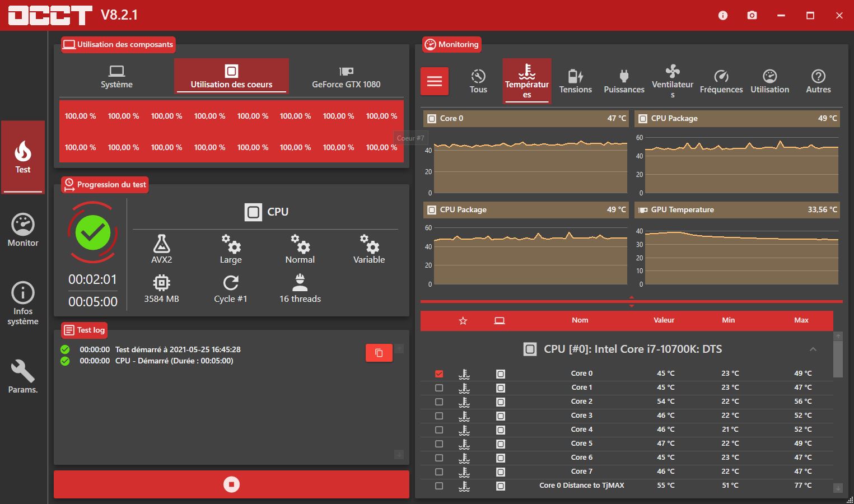This screenshot has height=504, width=854.
Task: Switch to the GeForce GTX 1080 tab
Action: (346, 77)
